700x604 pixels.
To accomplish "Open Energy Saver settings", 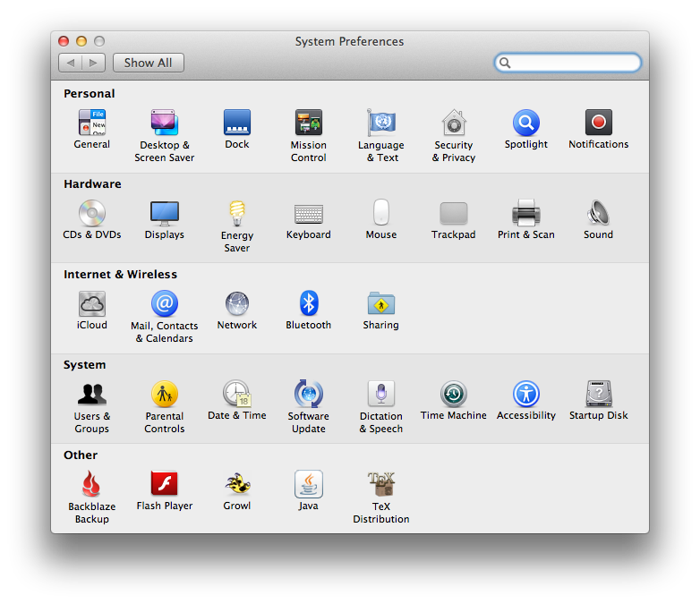I will [x=236, y=213].
